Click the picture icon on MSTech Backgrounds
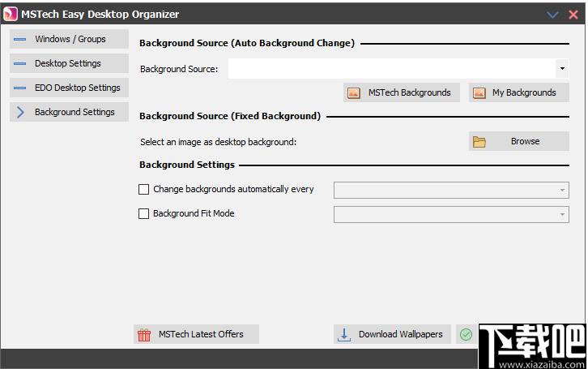This screenshot has height=369, width=588. pos(354,92)
